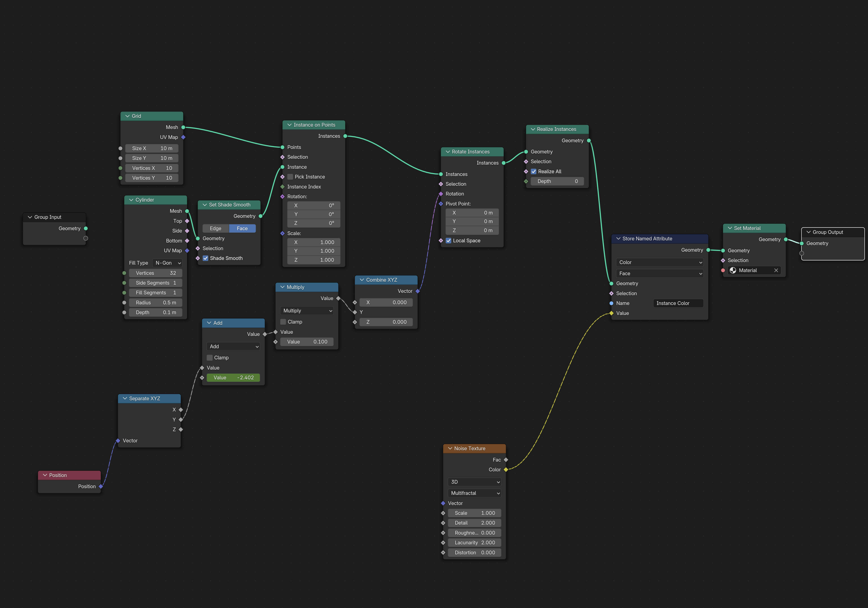The image size is (868, 608).
Task: Click the Separate XYZ X output socket
Action: click(x=181, y=410)
